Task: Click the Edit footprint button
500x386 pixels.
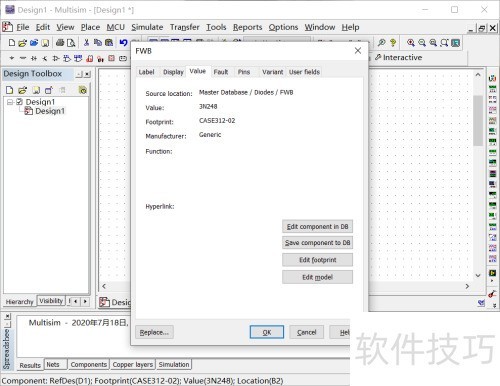Action: pyautogui.click(x=317, y=260)
